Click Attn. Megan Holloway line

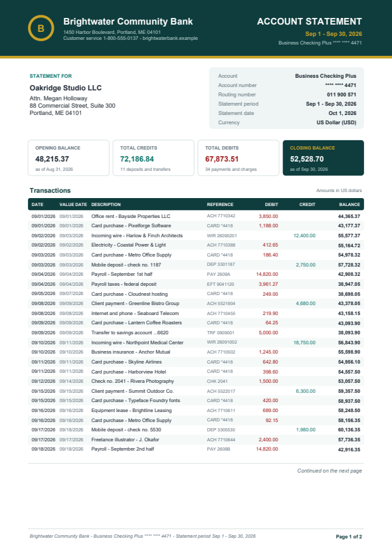(58, 98)
